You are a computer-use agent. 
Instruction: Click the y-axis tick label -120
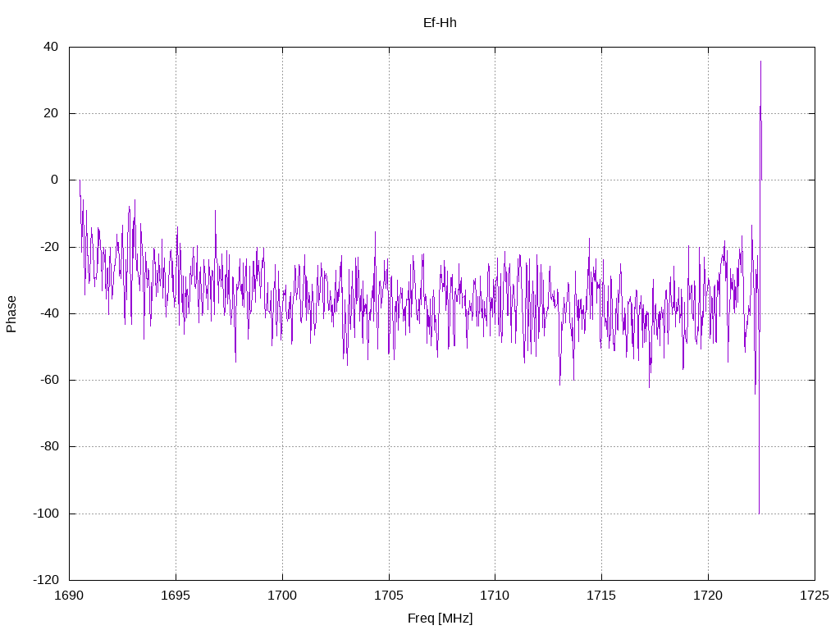coord(46,580)
